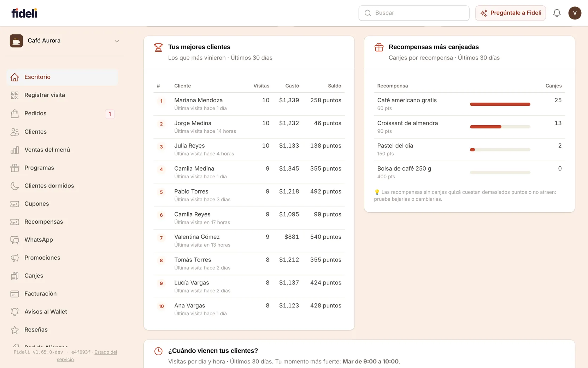Screen dimensions: 588x368
Task: Click the Escritorio home icon
Action: pos(15,77)
